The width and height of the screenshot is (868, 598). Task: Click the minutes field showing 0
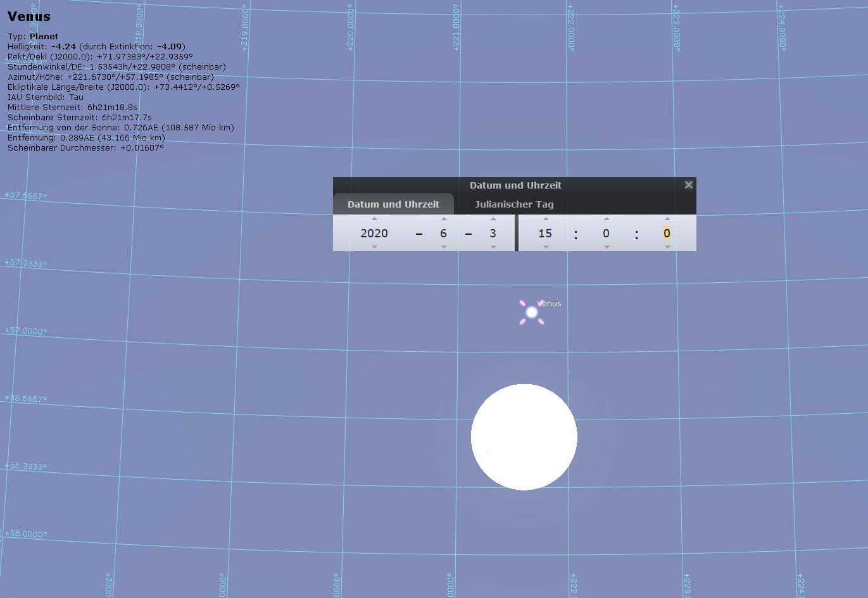tap(606, 233)
